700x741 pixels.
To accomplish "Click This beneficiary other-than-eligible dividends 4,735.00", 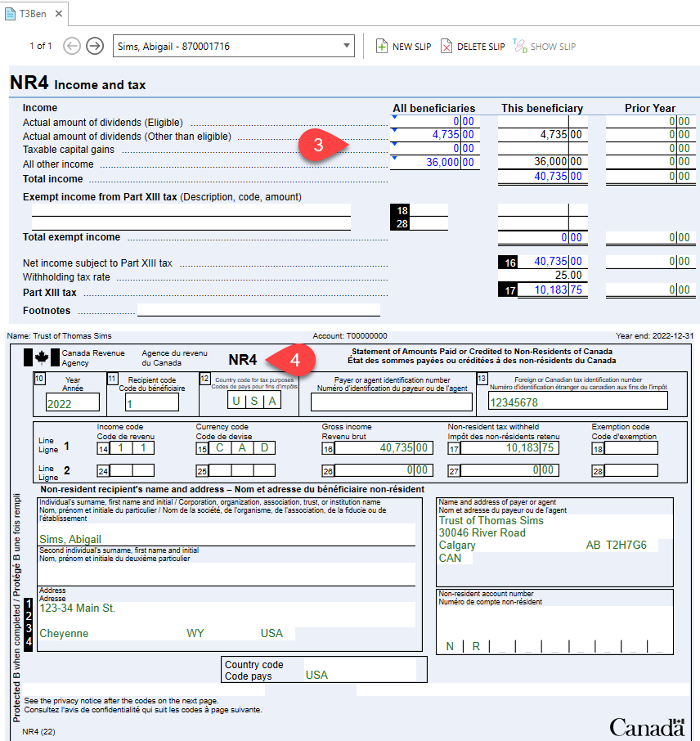I will (543, 135).
